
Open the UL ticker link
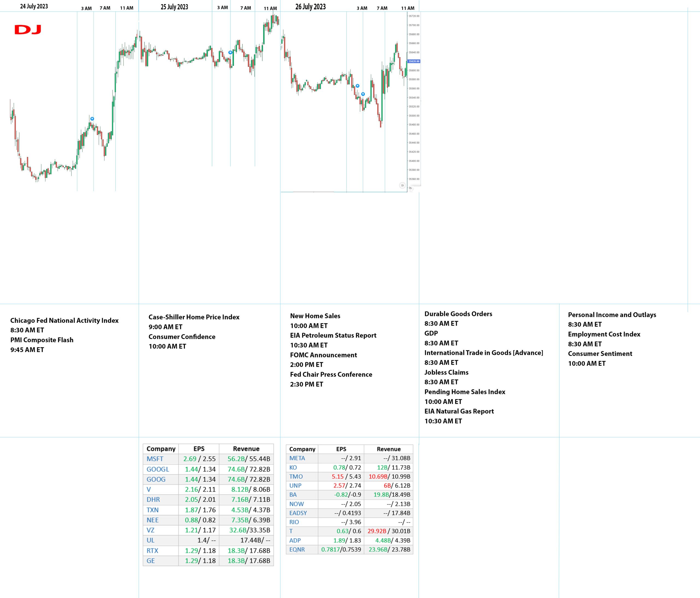point(150,540)
